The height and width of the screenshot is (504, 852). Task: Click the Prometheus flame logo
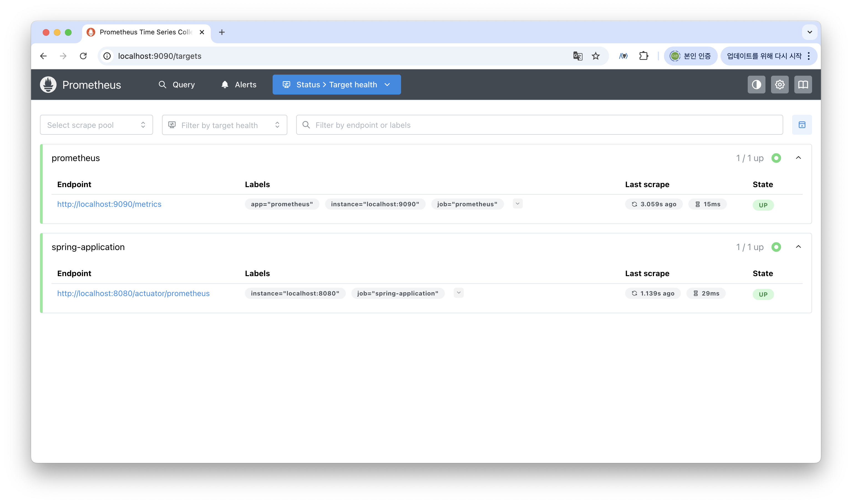(48, 85)
